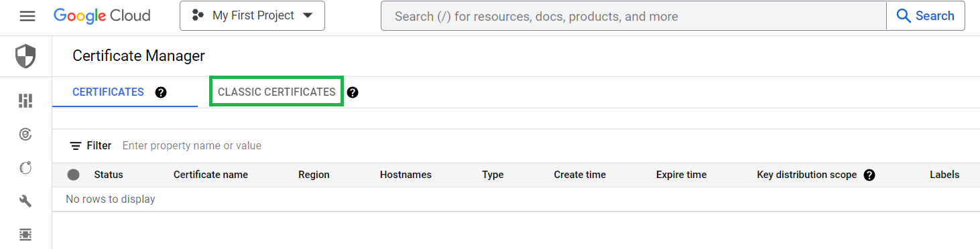Select the Certificates tab

(108, 92)
